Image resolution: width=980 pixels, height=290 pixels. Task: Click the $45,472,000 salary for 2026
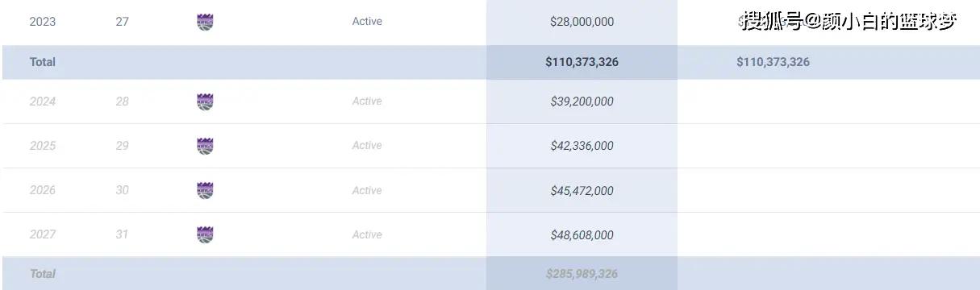582,191
